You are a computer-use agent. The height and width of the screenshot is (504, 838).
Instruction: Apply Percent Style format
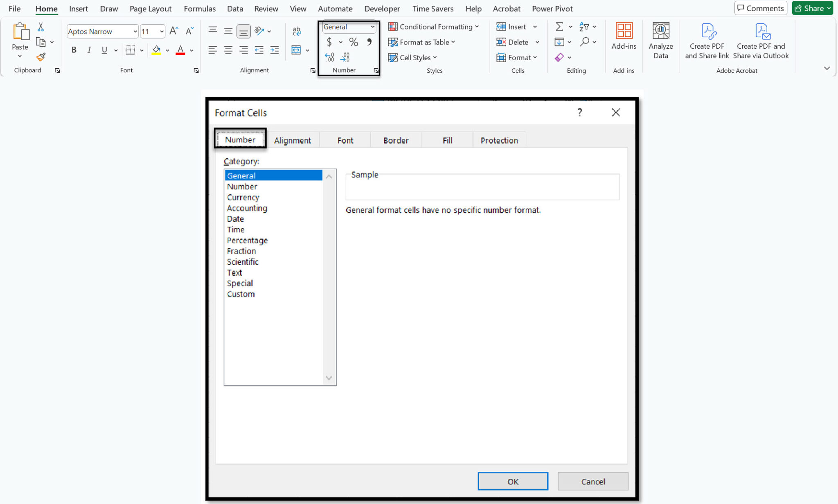coord(354,42)
